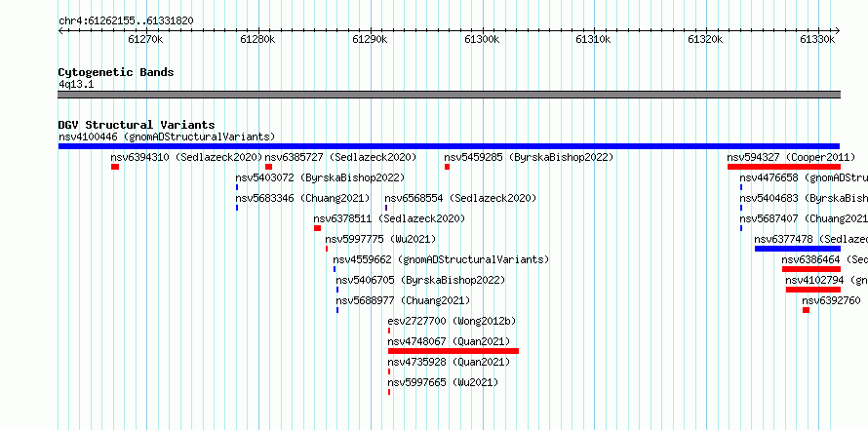Click the red bar under nsv6385727

point(268,167)
